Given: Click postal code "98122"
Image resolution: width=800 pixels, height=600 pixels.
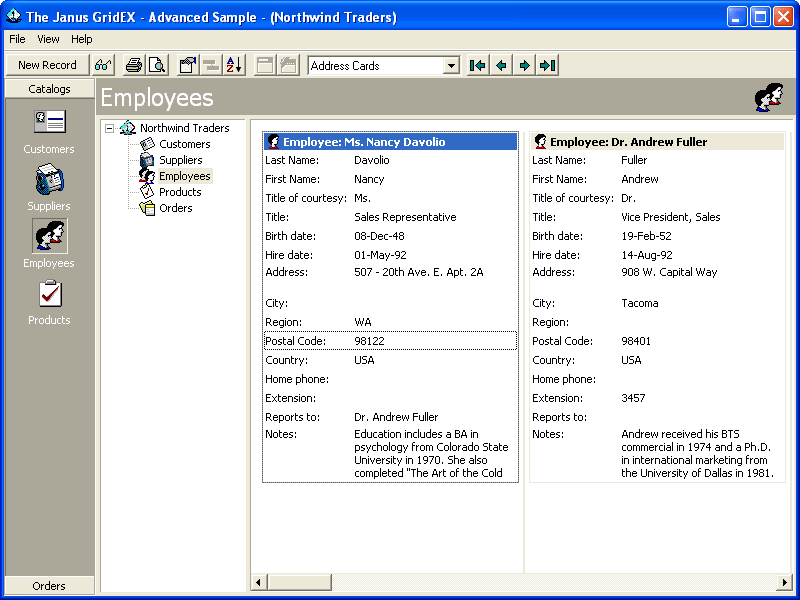Looking at the screenshot, I should click(x=369, y=341).
